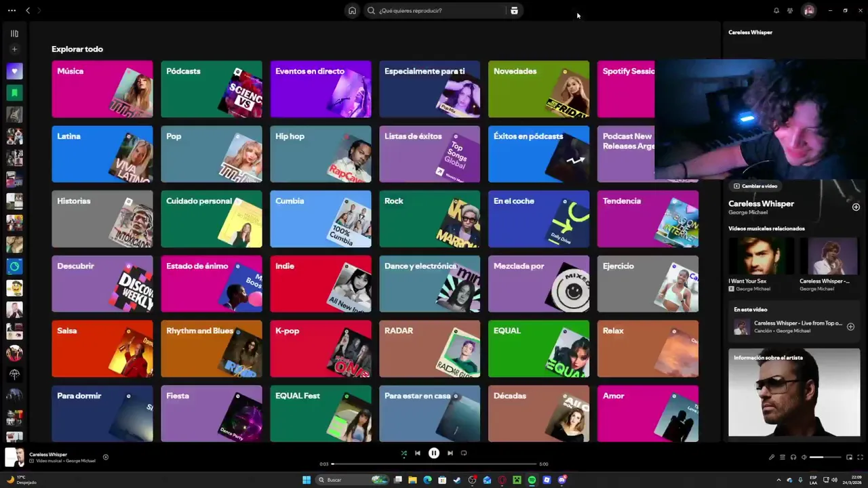868x488 pixels.
Task: Add Careless Whisper via plus in side panel
Action: [x=856, y=207]
